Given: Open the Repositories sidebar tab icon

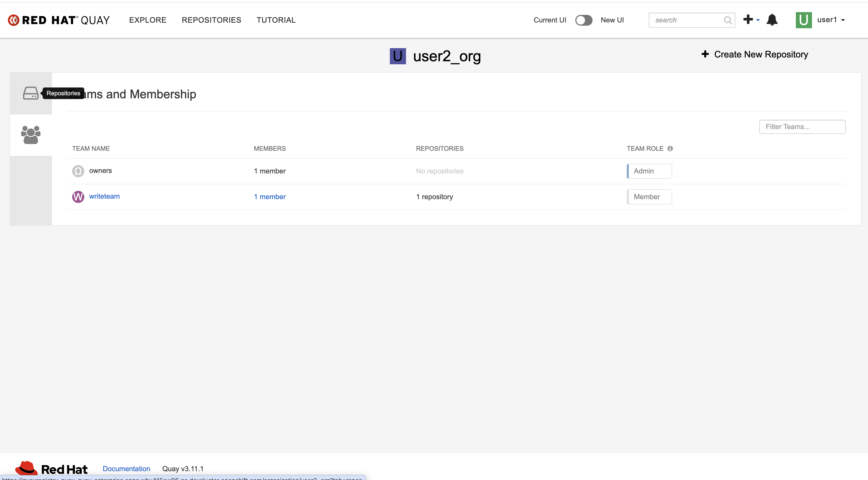Looking at the screenshot, I should point(30,93).
